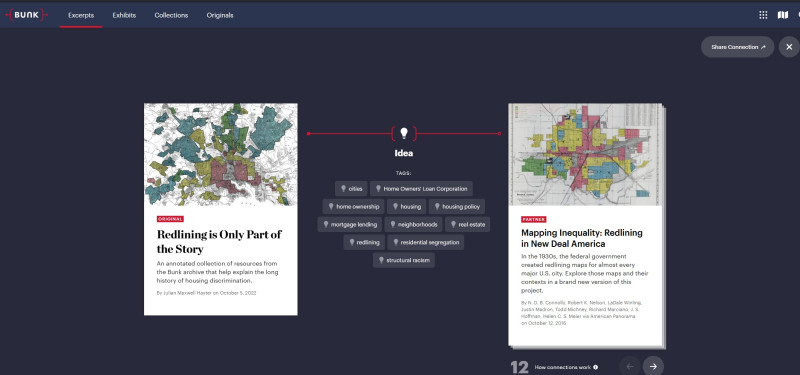Viewport: 800px width, 375px height.
Task: Close the connection view with X button
Action: click(789, 47)
